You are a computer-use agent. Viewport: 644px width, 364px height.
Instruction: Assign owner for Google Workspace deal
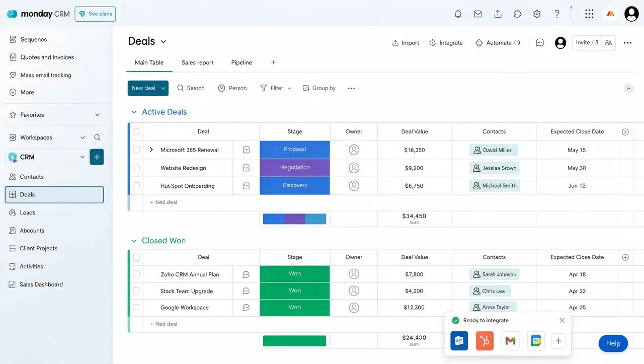[x=354, y=307]
